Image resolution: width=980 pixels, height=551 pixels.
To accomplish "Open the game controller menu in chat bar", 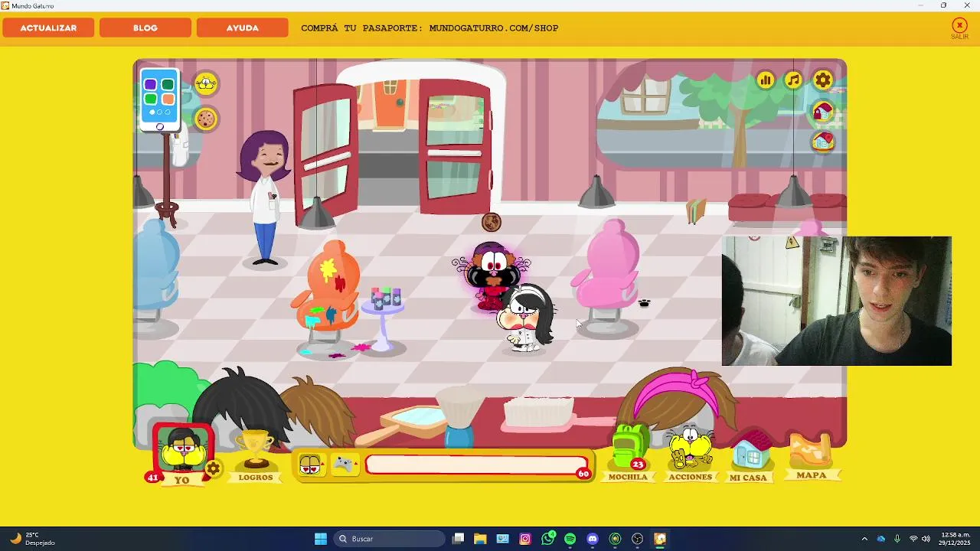I will 345,465.
